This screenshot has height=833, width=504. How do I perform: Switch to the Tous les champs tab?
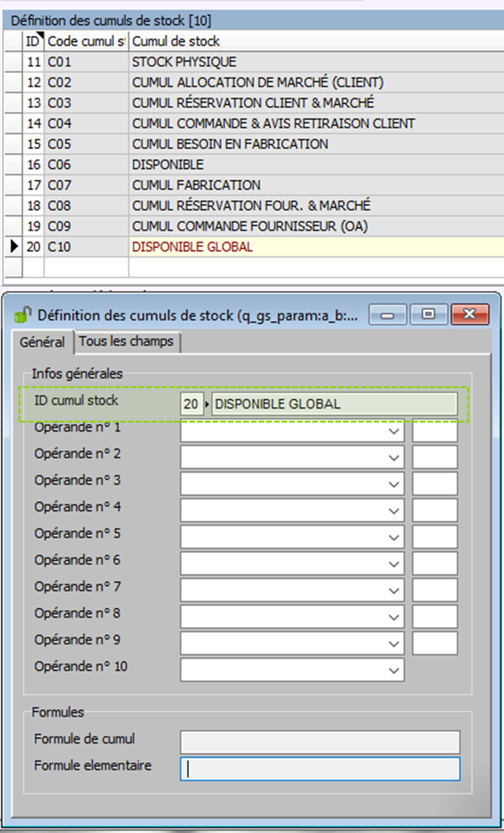coord(126,342)
